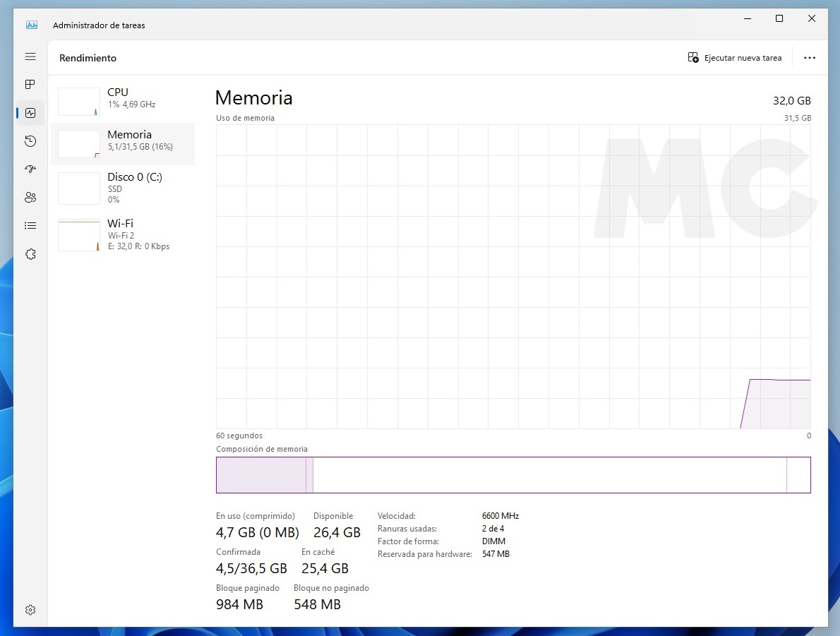Click the memory usage graph area

tap(513, 277)
